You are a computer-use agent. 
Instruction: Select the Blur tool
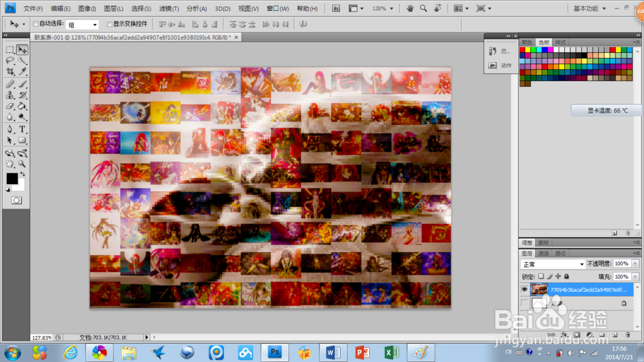(x=10, y=117)
